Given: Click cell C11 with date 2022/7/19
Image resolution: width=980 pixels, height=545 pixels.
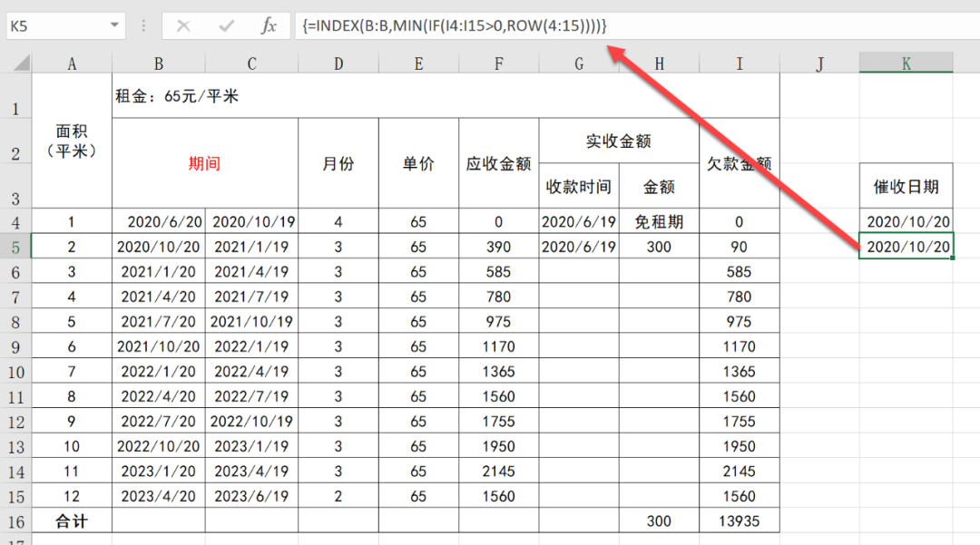Looking at the screenshot, I should [x=252, y=396].
